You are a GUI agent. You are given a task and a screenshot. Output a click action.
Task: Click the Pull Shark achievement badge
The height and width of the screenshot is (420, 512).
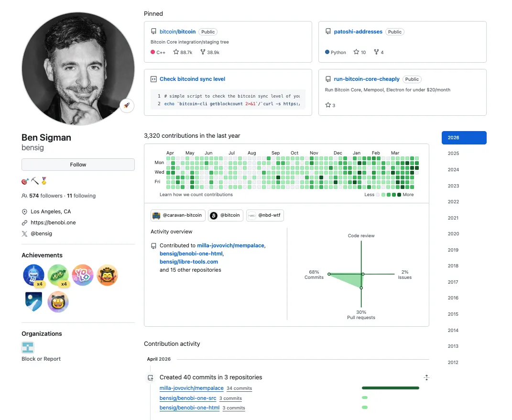(x=33, y=275)
